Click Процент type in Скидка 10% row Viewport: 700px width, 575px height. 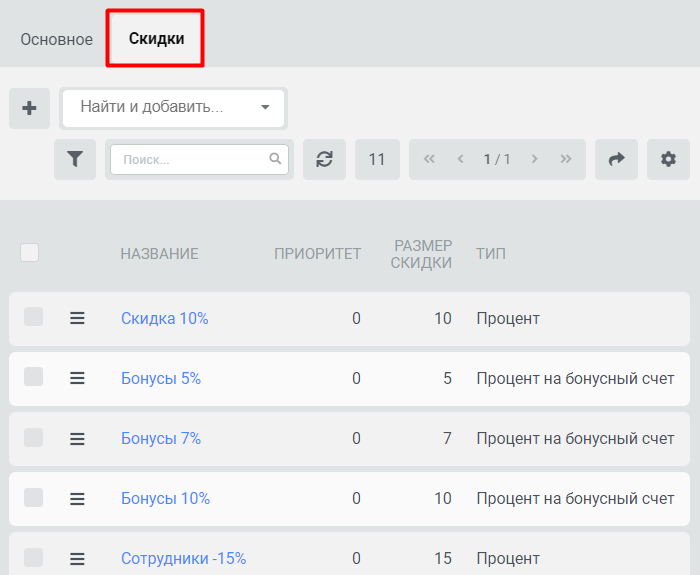coord(508,318)
